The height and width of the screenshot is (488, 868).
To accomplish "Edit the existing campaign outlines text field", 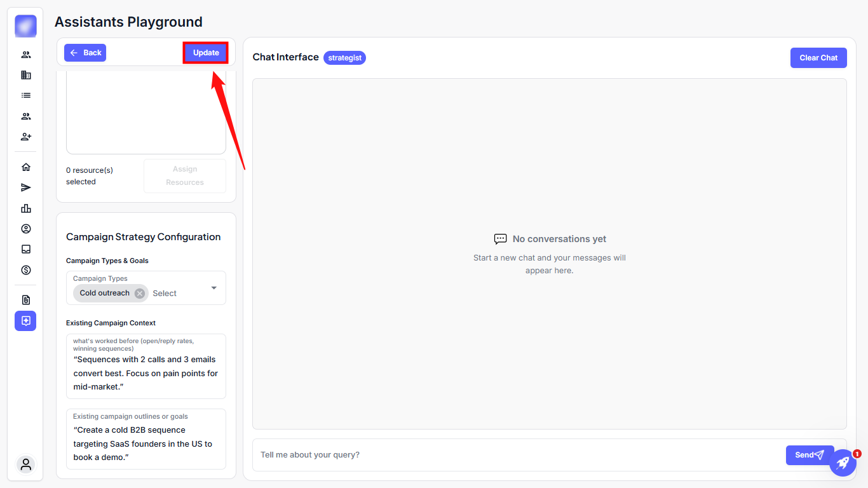I will click(146, 444).
